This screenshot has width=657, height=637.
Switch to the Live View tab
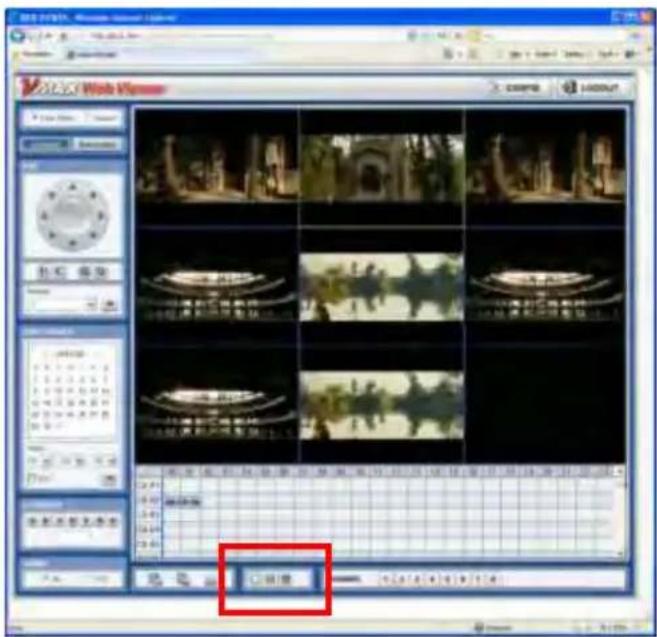tap(53, 118)
